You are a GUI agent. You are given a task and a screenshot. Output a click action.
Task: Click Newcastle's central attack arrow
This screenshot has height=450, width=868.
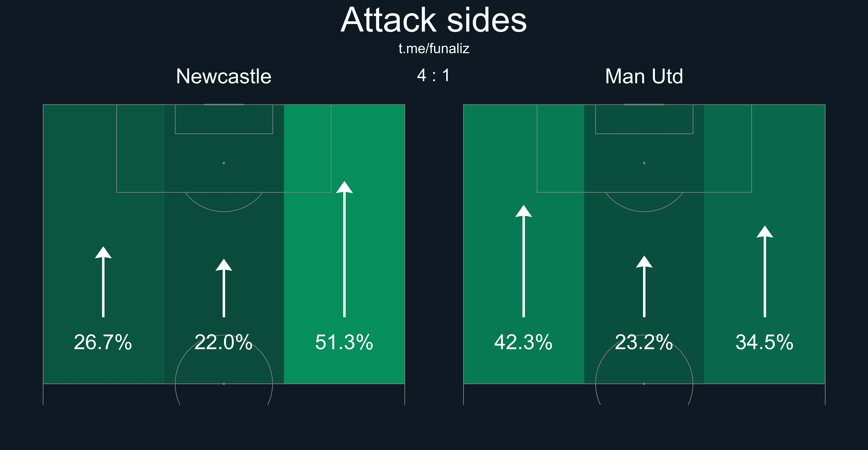pyautogui.click(x=224, y=288)
